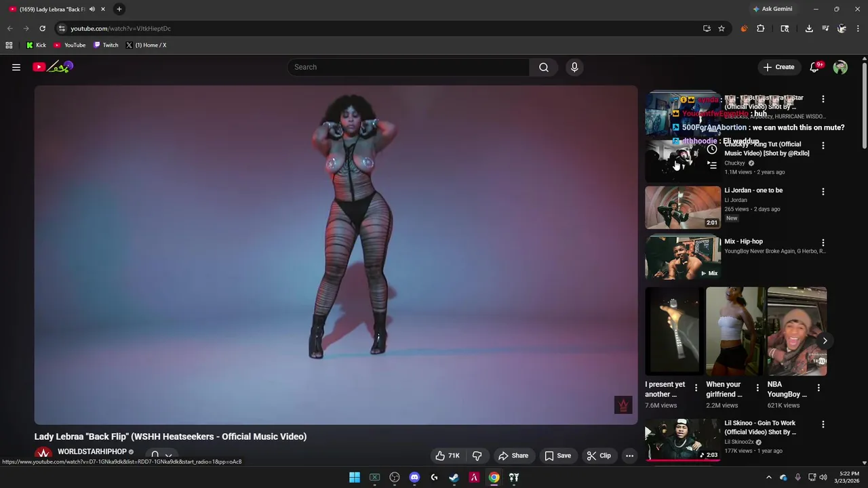Open options for top sidebar video
The width and height of the screenshot is (868, 488).
tap(823, 99)
